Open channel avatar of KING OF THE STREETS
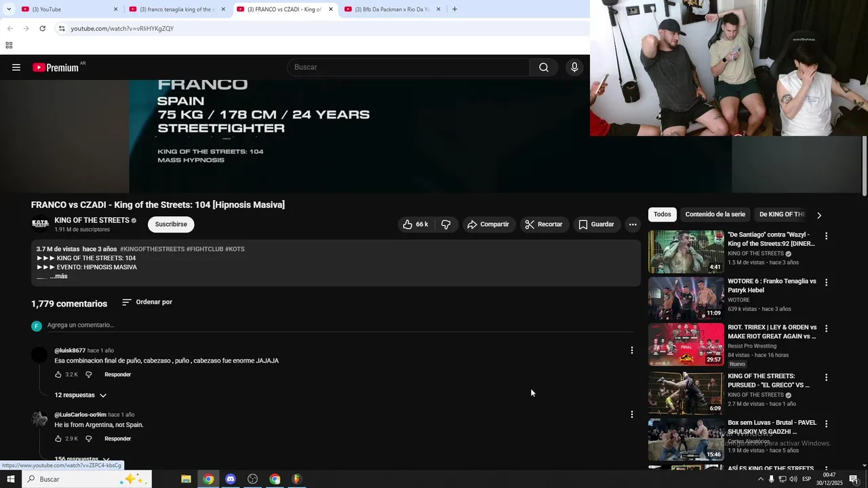 click(x=40, y=224)
